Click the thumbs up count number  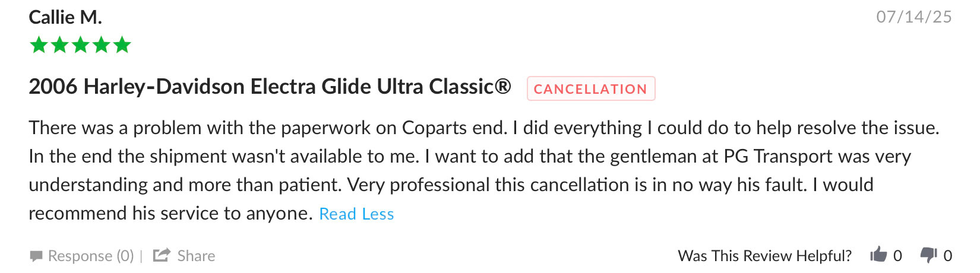click(897, 256)
